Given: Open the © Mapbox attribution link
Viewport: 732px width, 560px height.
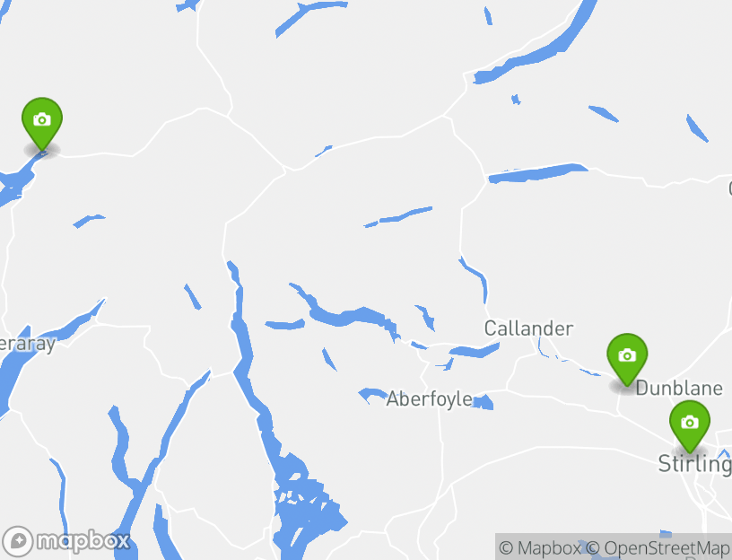Looking at the screenshot, I should tap(540, 547).
